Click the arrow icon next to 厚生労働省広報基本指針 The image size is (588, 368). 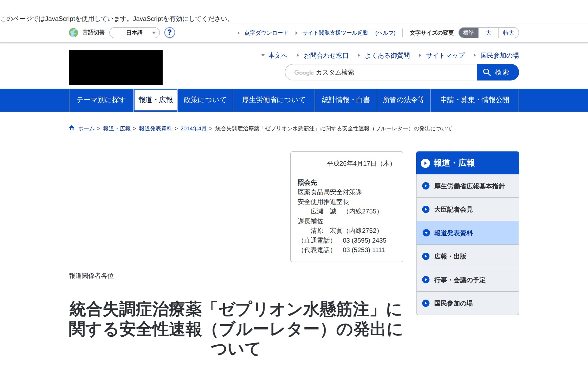point(426,186)
